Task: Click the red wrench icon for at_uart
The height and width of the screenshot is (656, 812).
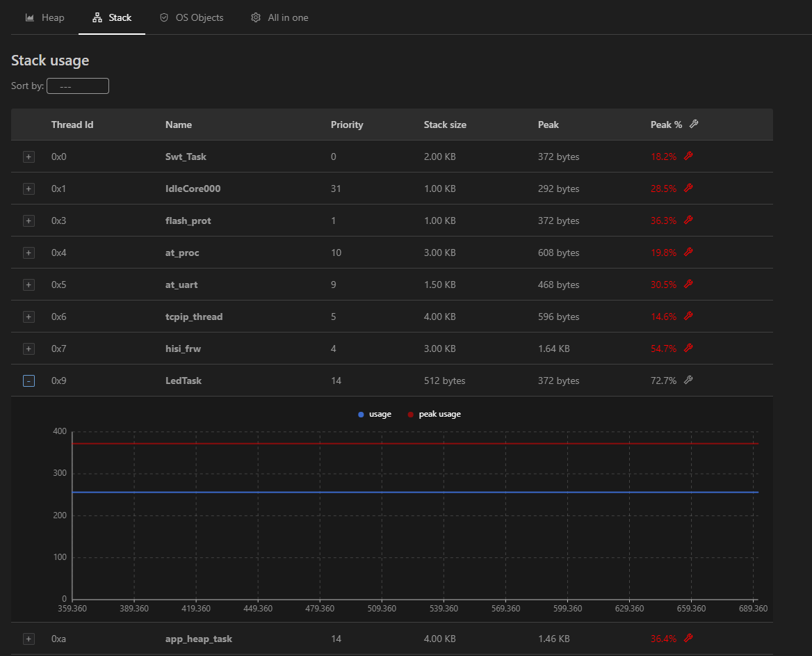Action: pos(688,284)
